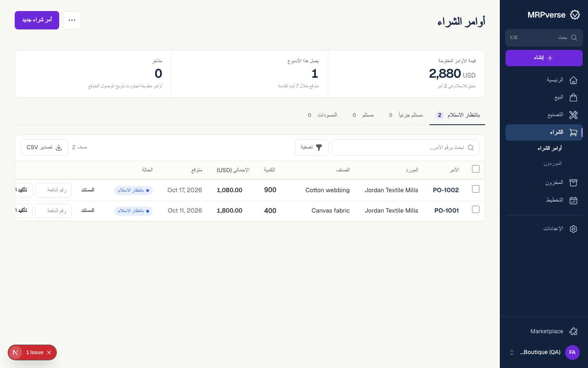Open the Manufacturing (التصنيع) tools item
Image resolution: width=588 pixels, height=368 pixels.
tap(544, 115)
